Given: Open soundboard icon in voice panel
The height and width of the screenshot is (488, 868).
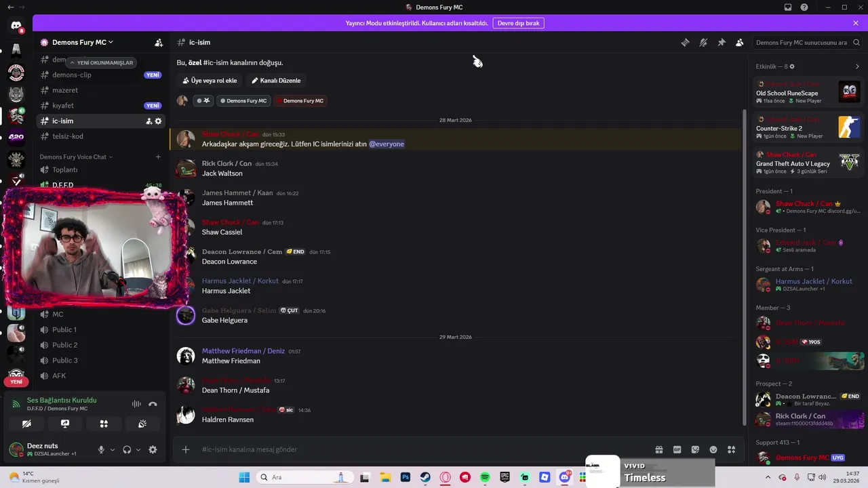Looking at the screenshot, I should click(142, 424).
